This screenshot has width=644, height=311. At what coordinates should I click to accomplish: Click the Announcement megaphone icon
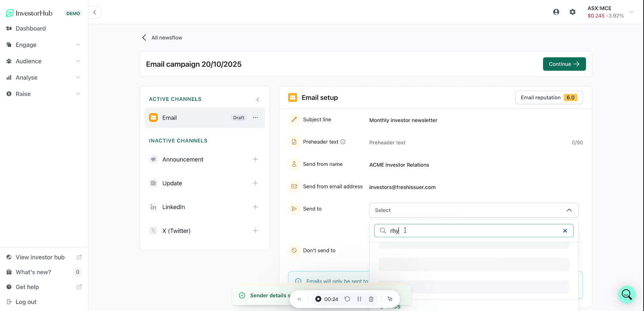pyautogui.click(x=153, y=160)
